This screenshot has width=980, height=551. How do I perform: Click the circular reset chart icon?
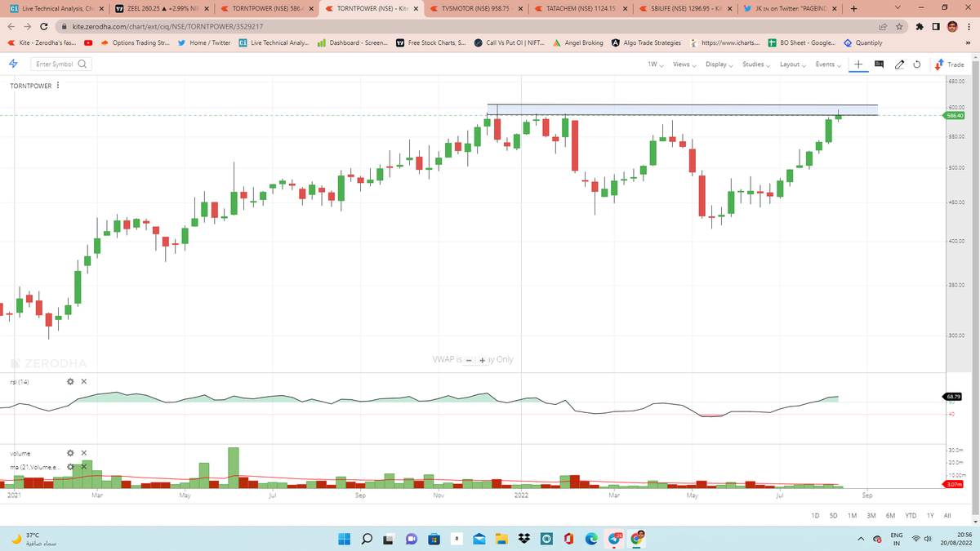pos(916,64)
